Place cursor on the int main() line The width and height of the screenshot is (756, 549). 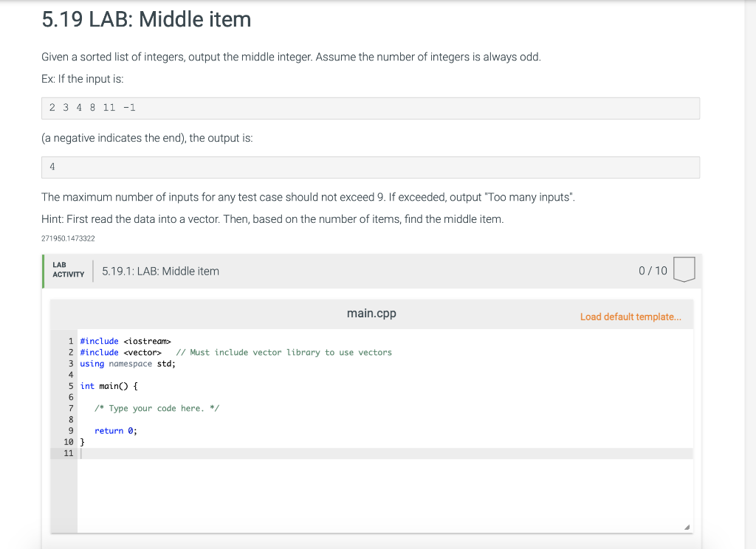tap(109, 386)
